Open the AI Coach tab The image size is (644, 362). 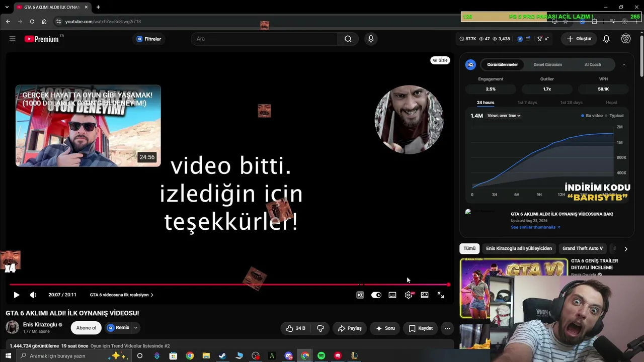pos(593,64)
